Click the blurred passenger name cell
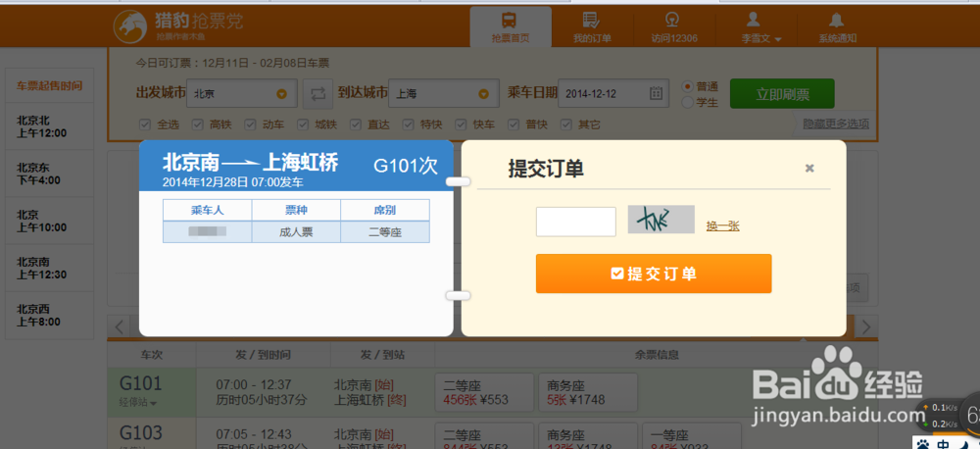This screenshot has height=449, width=980. (x=208, y=232)
